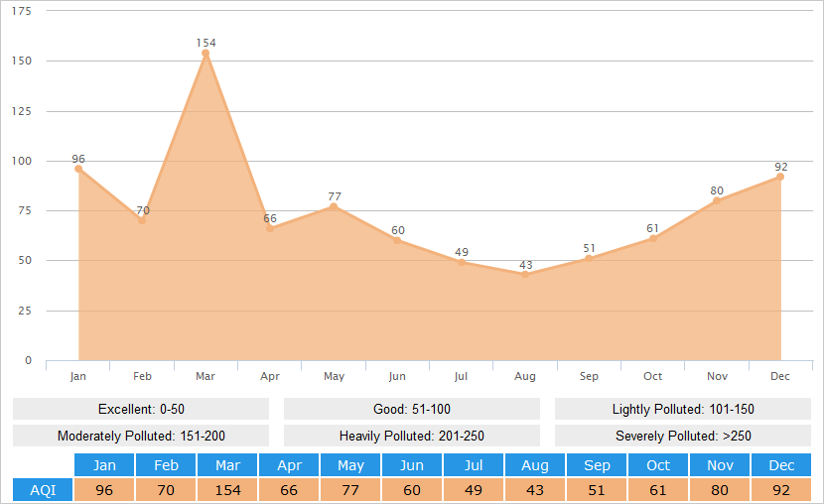This screenshot has height=504, width=824.
Task: Click the 175 y-axis label
Action: (x=22, y=11)
